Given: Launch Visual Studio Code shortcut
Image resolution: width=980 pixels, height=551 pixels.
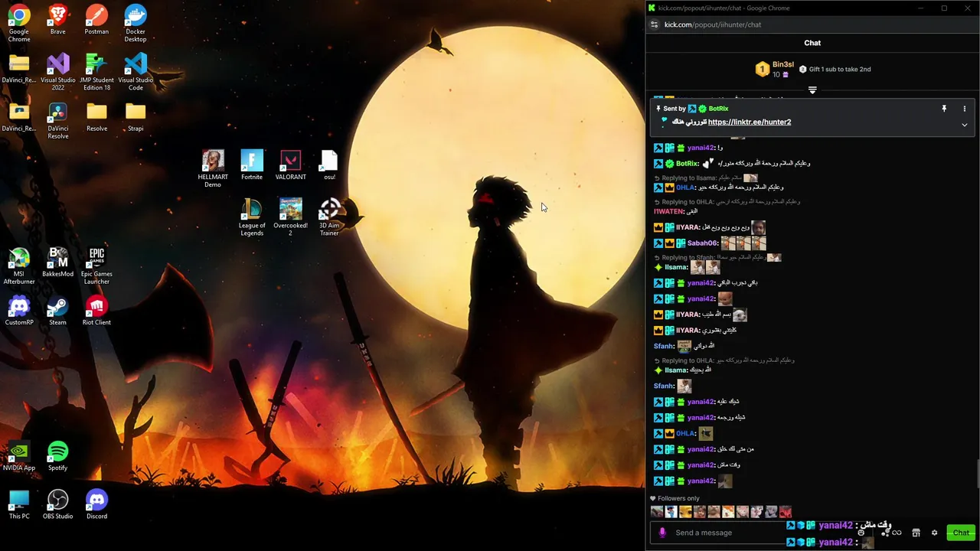Looking at the screenshot, I should coord(136,72).
